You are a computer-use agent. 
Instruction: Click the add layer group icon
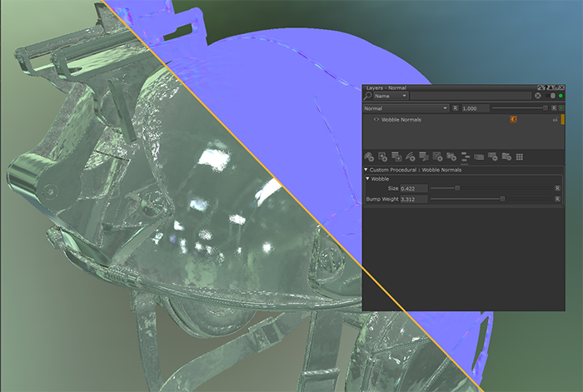[451, 156]
